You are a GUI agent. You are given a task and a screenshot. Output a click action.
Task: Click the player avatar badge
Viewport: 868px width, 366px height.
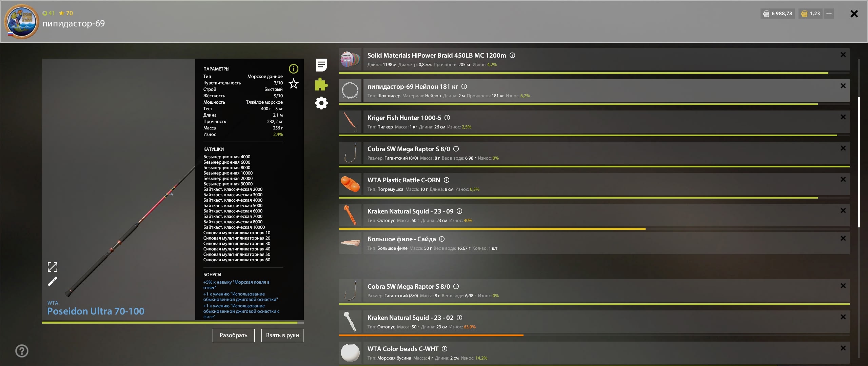tap(21, 21)
